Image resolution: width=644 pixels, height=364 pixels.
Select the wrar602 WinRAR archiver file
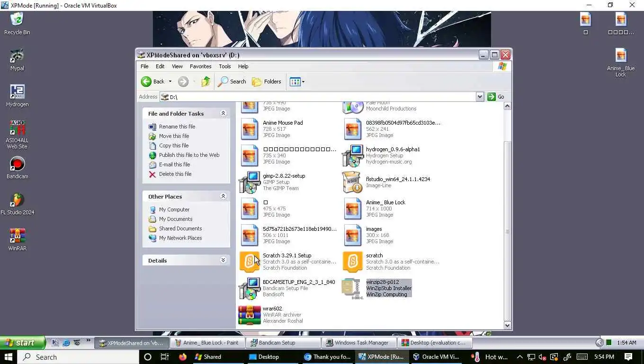271,315
